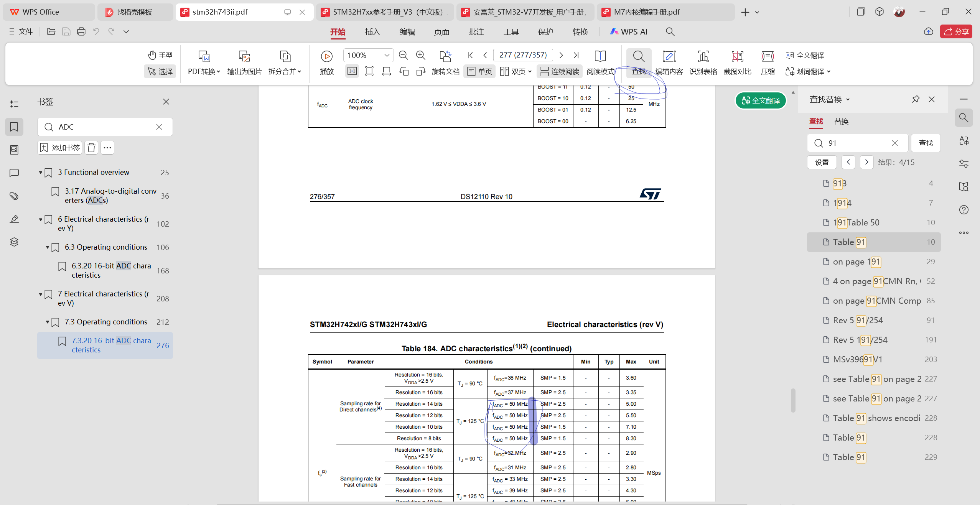Toggle Single page view mode

479,71
